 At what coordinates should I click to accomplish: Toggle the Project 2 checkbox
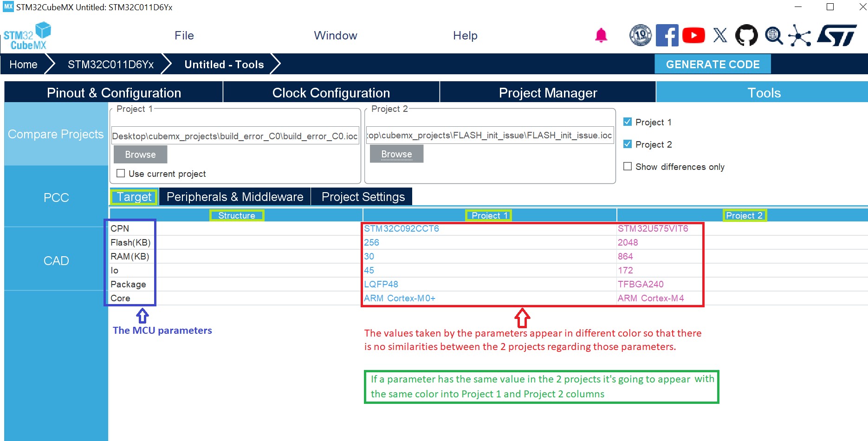coord(628,144)
